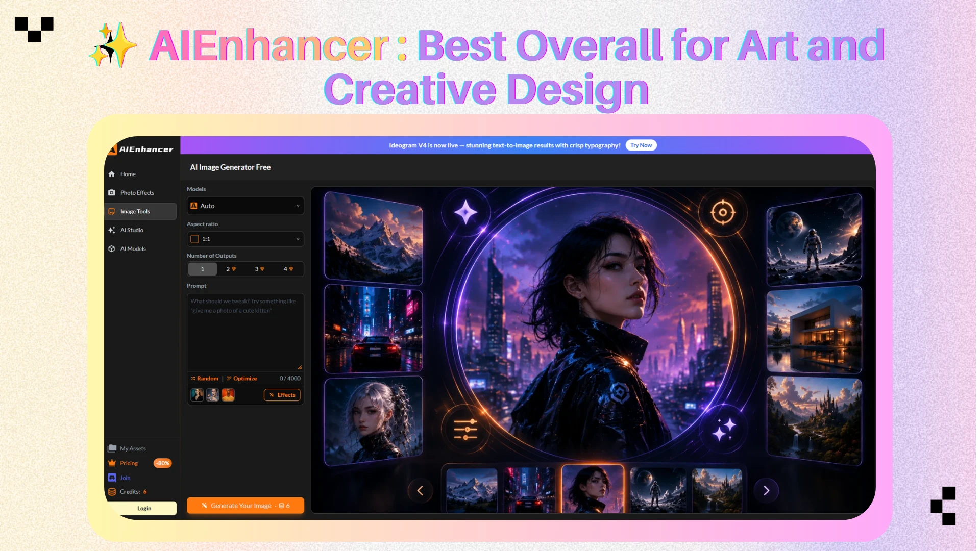Open Photo Effects in the sidebar
980x551 pixels.
[x=141, y=193]
